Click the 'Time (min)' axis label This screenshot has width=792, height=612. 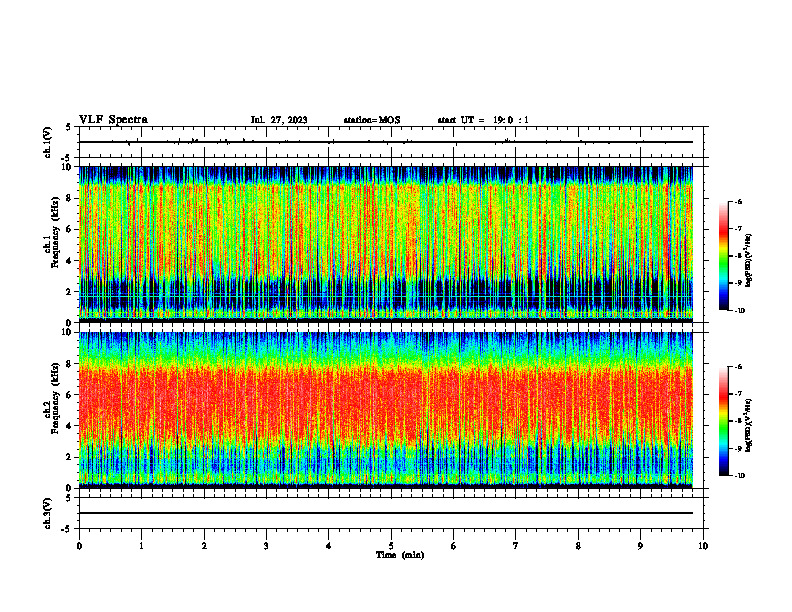[x=400, y=555]
